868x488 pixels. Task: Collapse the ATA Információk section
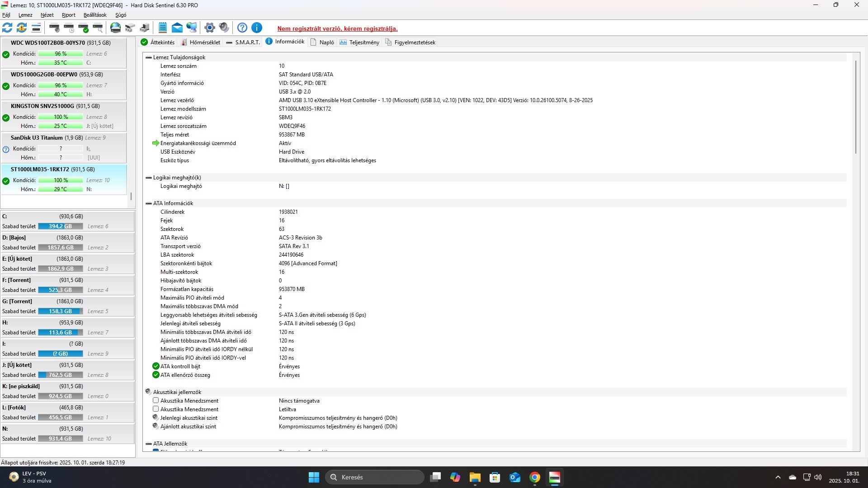(148, 203)
